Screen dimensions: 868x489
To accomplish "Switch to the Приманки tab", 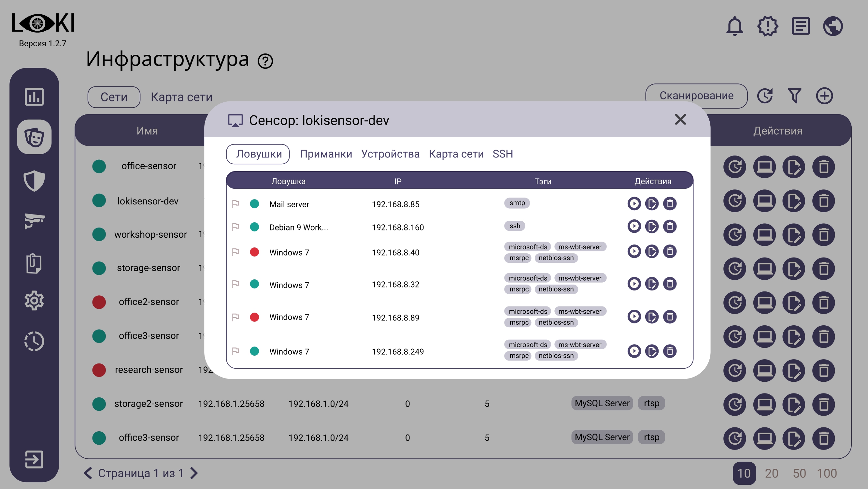I will click(326, 154).
